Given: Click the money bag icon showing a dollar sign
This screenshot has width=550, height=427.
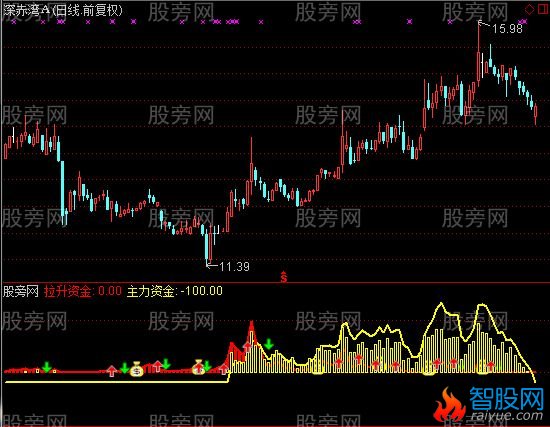Looking at the screenshot, I should point(136,369).
